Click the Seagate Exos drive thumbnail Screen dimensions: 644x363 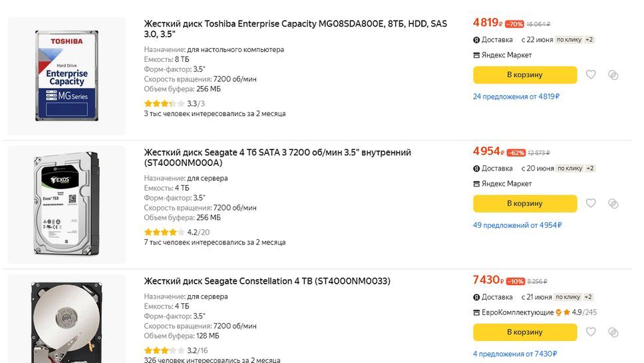coord(67,203)
